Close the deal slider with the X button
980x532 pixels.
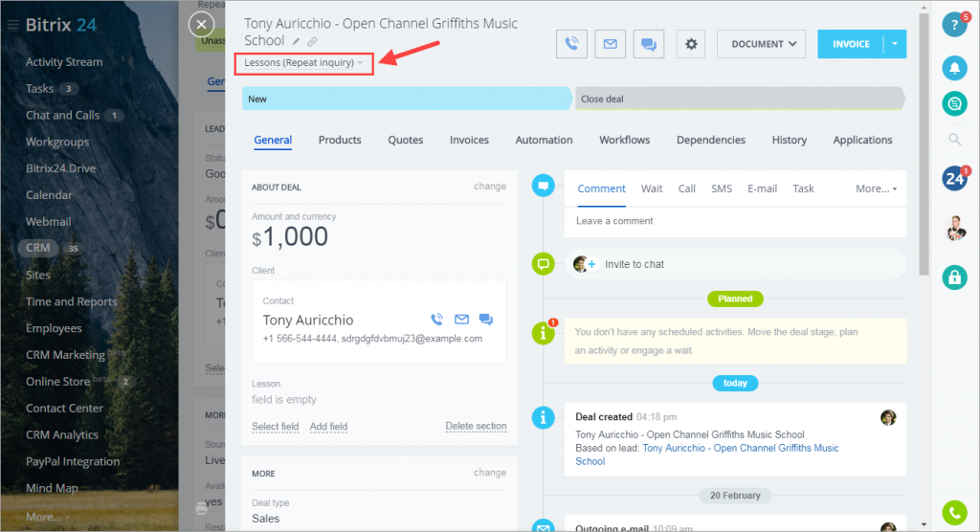[x=201, y=25]
